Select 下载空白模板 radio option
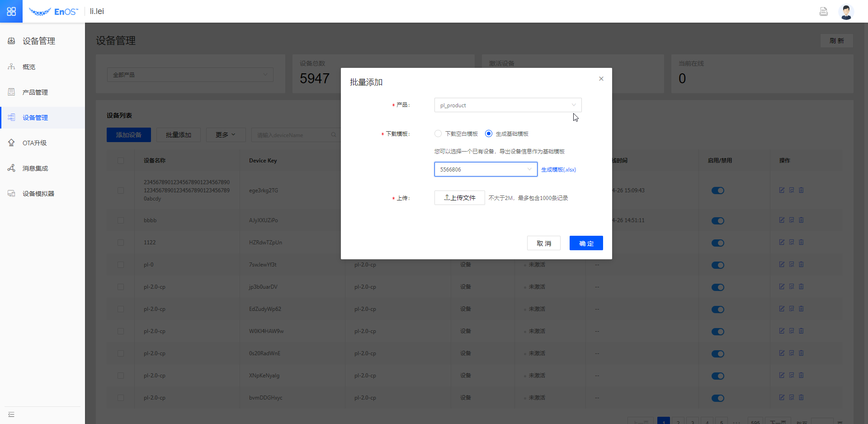The height and width of the screenshot is (424, 868). (x=438, y=133)
